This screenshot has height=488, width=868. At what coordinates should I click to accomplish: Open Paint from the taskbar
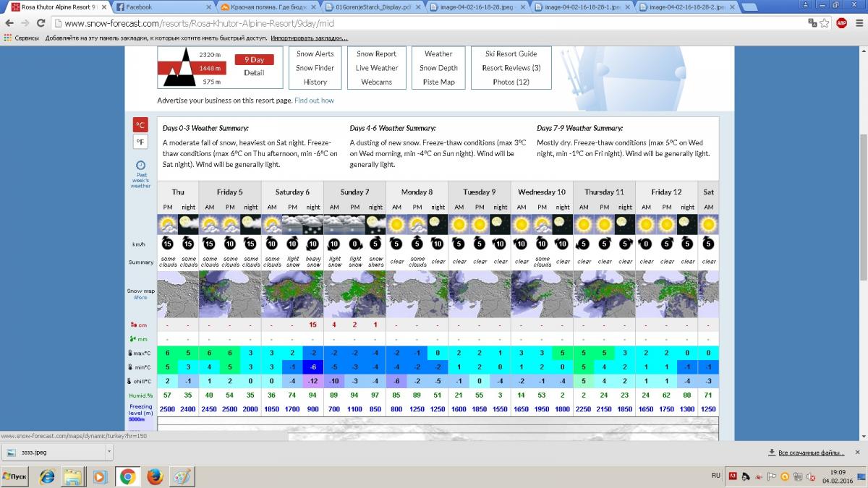click(181, 476)
